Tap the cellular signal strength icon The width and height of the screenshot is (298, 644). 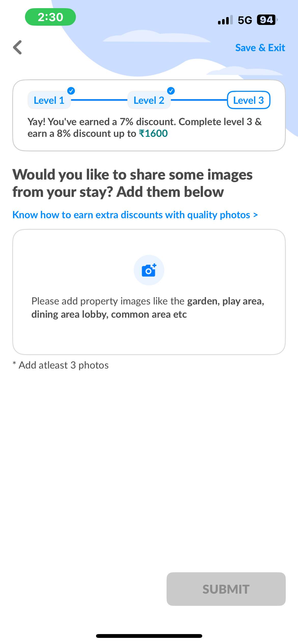[x=225, y=20]
